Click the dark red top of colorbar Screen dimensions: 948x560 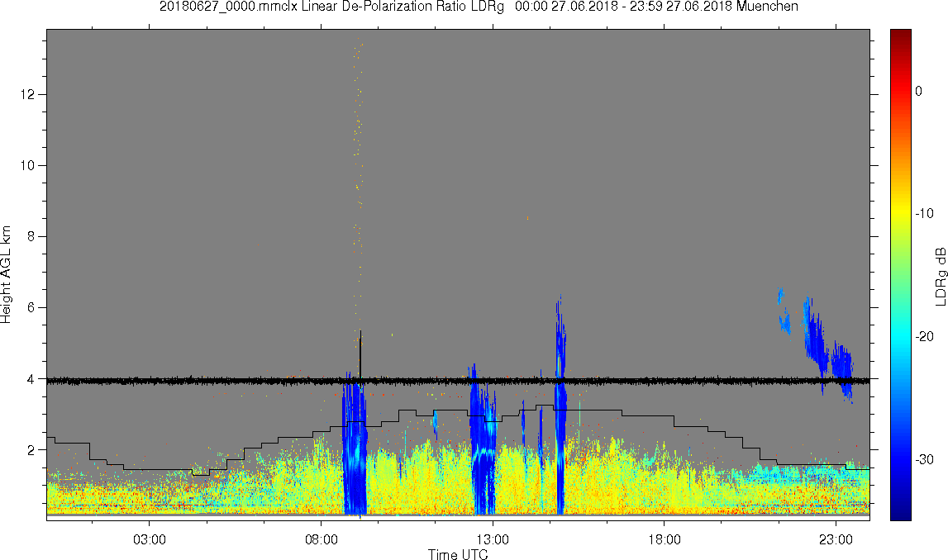click(x=900, y=36)
